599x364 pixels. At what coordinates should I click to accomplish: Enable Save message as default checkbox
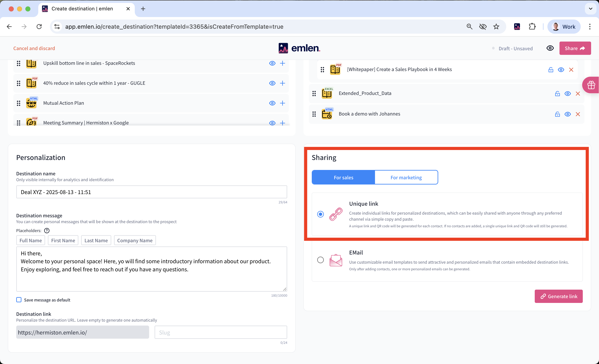click(19, 300)
